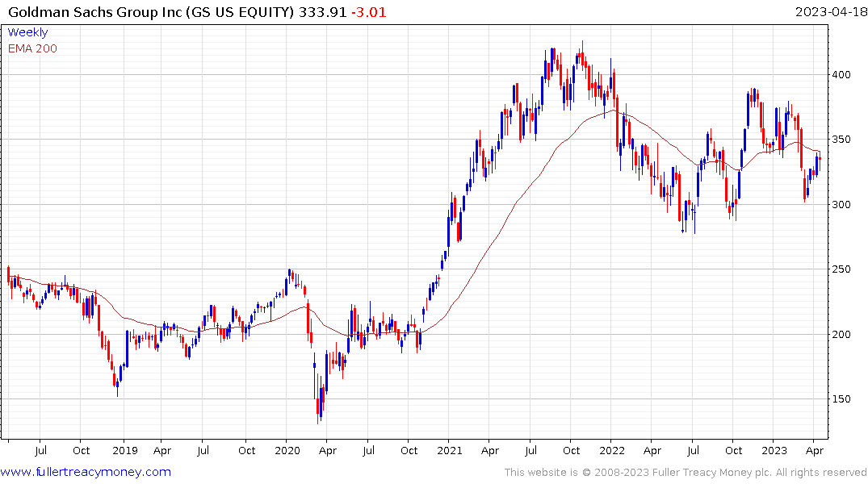Click the 200 price axis label
The width and height of the screenshot is (868, 484).
(x=841, y=334)
